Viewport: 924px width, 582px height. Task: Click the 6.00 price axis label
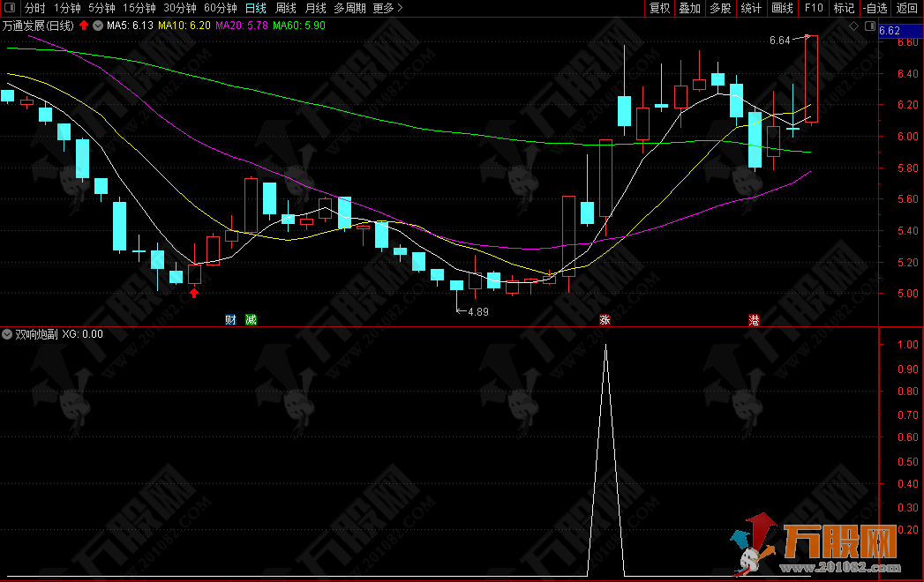tap(907, 136)
